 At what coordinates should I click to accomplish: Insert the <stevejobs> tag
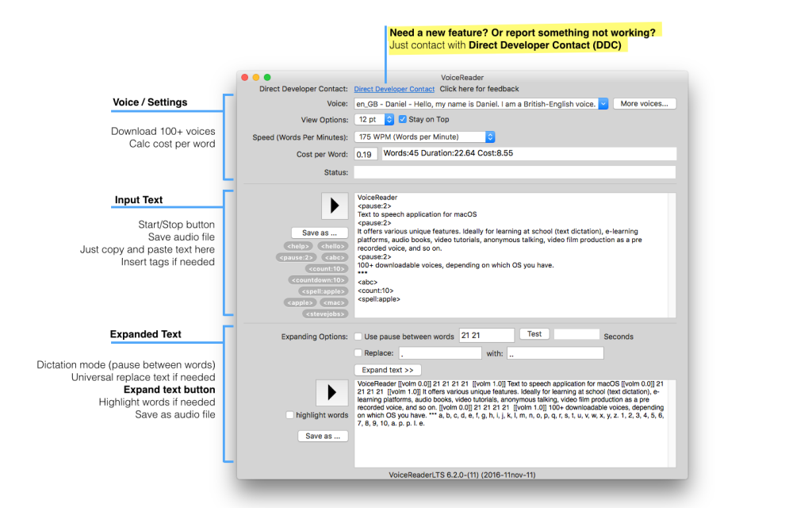[325, 314]
